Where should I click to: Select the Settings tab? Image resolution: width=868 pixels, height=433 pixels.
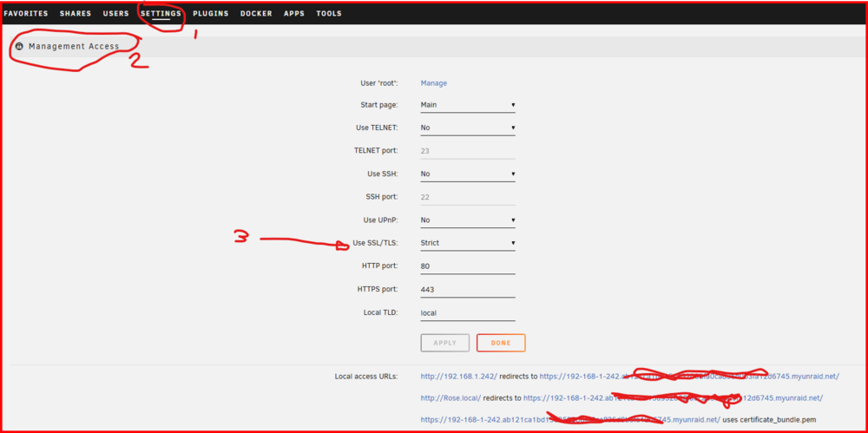point(161,13)
